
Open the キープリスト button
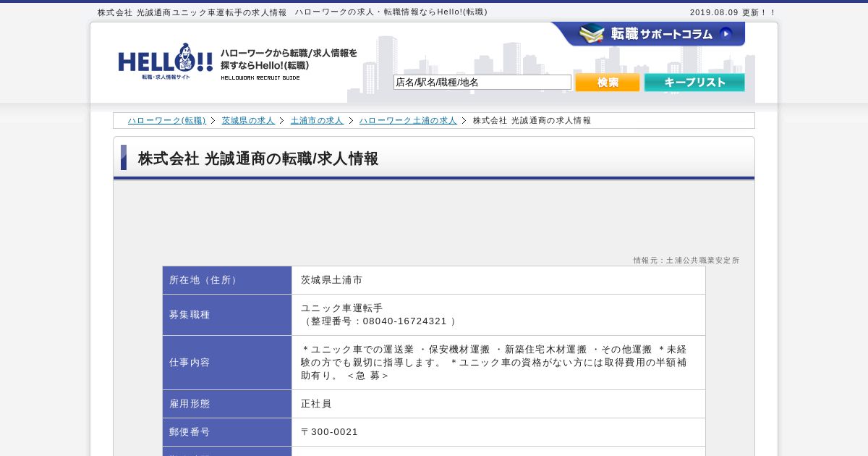(x=694, y=83)
